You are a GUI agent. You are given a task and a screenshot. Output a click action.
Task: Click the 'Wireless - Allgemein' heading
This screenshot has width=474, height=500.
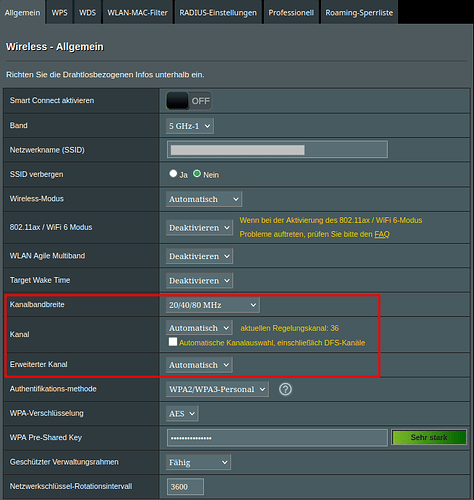pyautogui.click(x=55, y=47)
